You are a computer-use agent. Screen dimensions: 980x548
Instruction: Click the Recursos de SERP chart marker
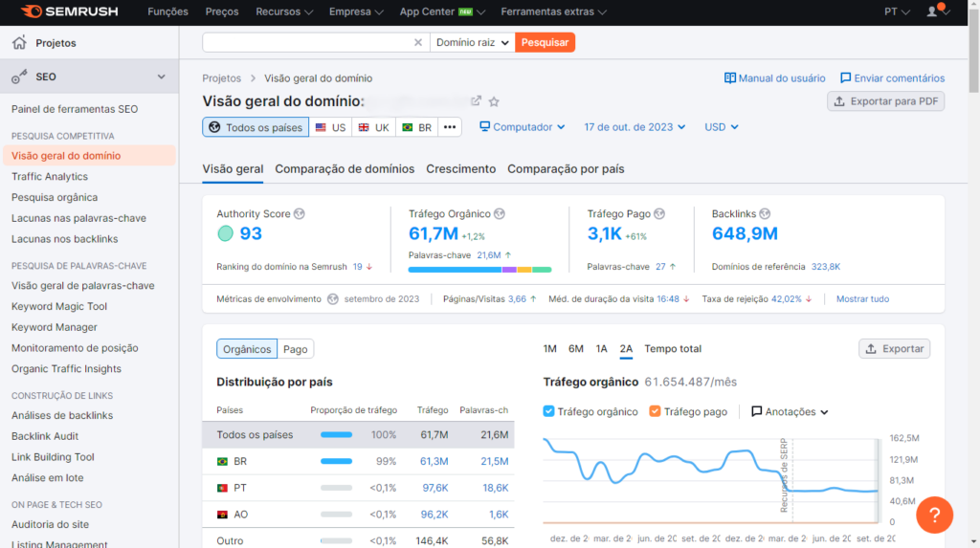point(784,475)
